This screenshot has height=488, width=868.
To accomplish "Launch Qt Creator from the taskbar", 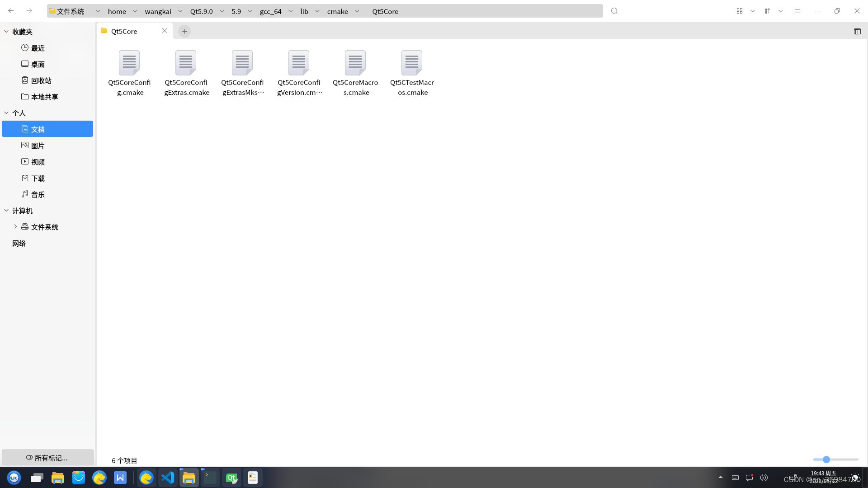I will coord(231,478).
